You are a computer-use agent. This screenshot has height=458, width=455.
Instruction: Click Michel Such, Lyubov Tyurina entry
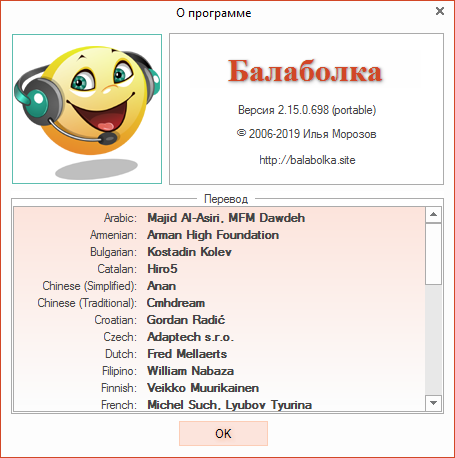[x=230, y=405]
